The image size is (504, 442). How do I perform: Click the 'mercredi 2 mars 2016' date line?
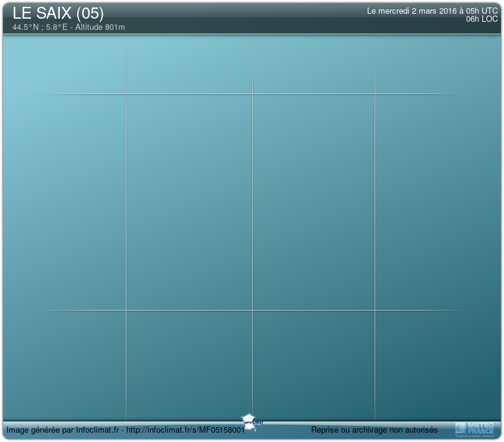tap(432, 11)
